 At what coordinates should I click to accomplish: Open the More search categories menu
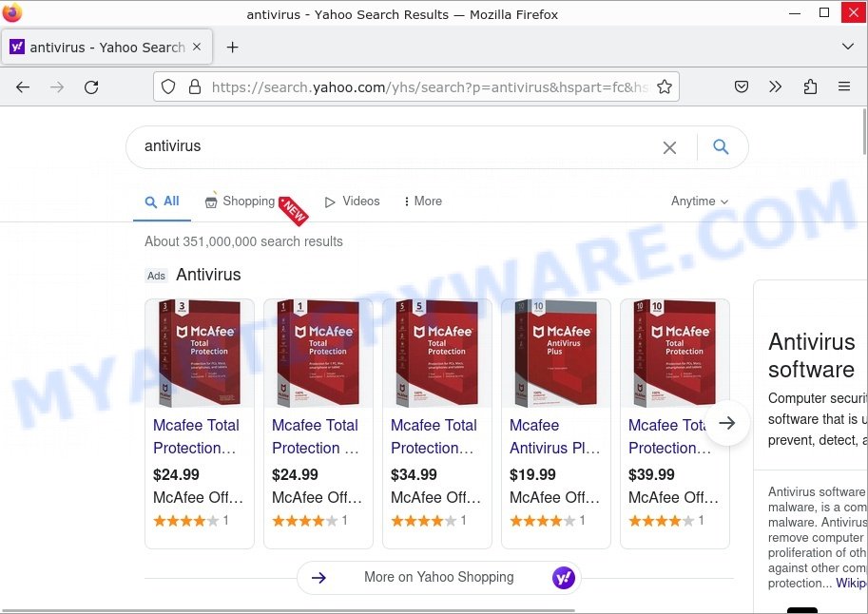pyautogui.click(x=423, y=201)
